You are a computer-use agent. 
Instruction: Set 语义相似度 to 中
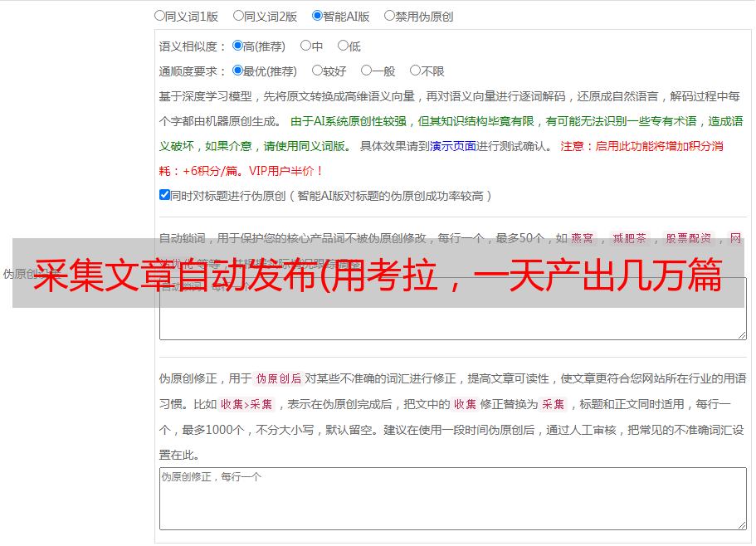click(x=305, y=46)
